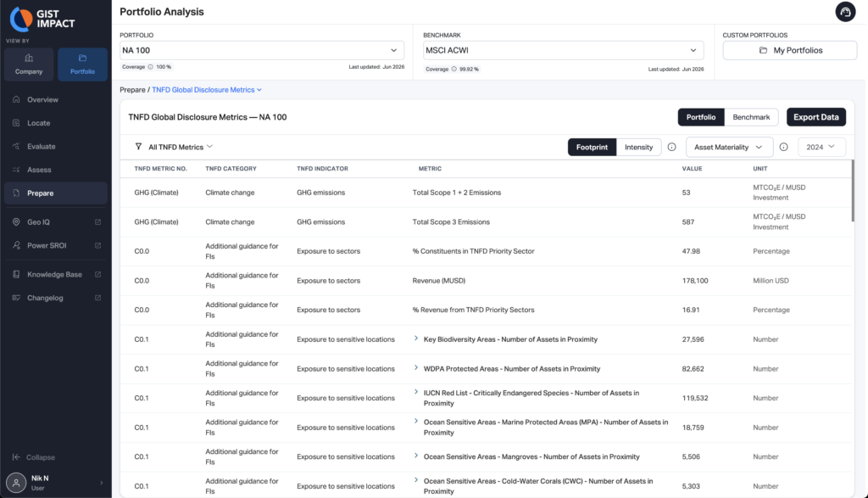Screen dimensions: 868x498
Task: Show info next to Intensity toggle
Action: point(671,147)
